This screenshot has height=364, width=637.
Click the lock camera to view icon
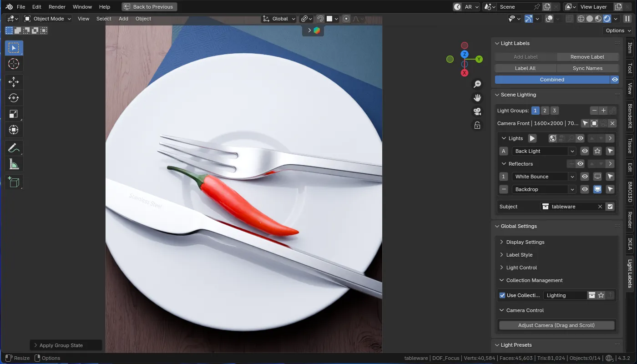477,125
